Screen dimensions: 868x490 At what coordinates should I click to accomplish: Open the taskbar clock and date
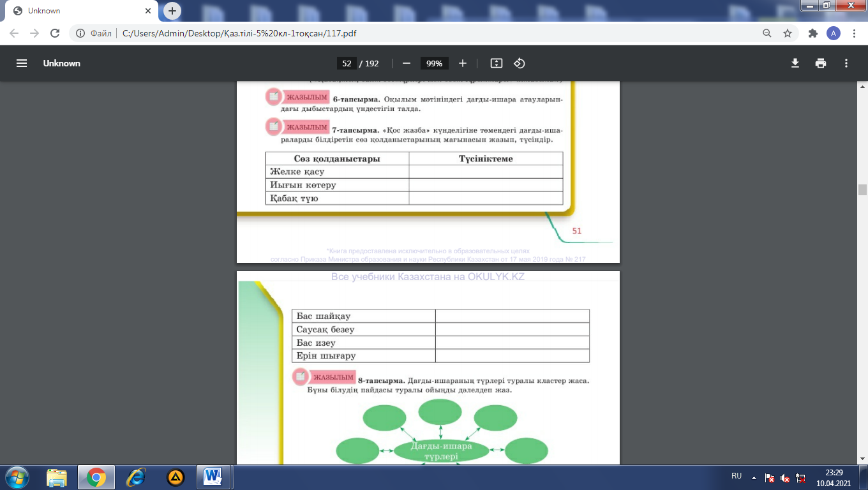coord(834,477)
